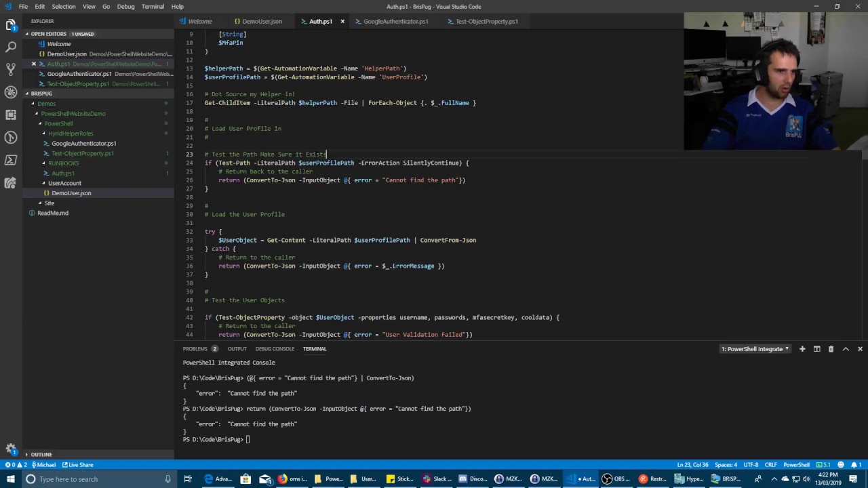Screen dimensions: 868x488
Task: Collapse the HyndHelperRoles folder
Action: click(x=71, y=134)
